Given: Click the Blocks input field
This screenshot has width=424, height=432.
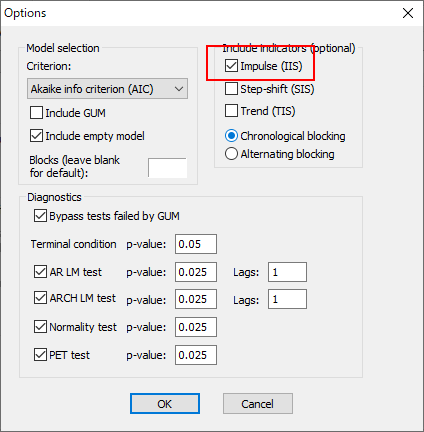Looking at the screenshot, I should pos(167,168).
